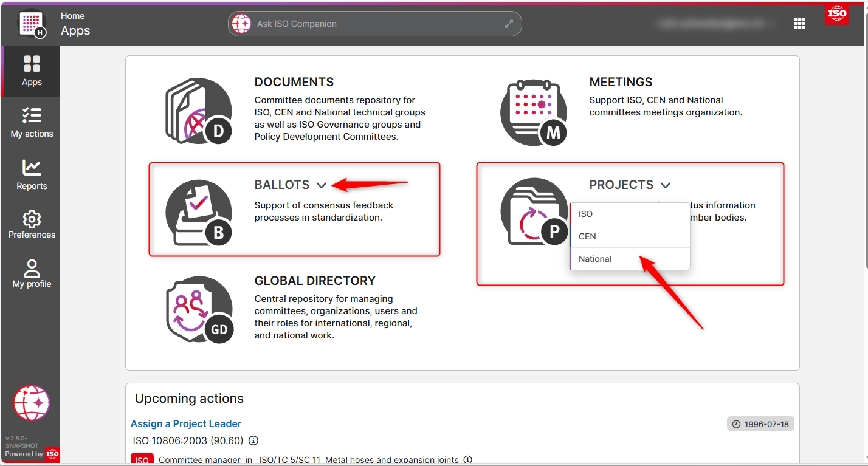
Task: Click the BALLOTS heading text
Action: point(282,185)
